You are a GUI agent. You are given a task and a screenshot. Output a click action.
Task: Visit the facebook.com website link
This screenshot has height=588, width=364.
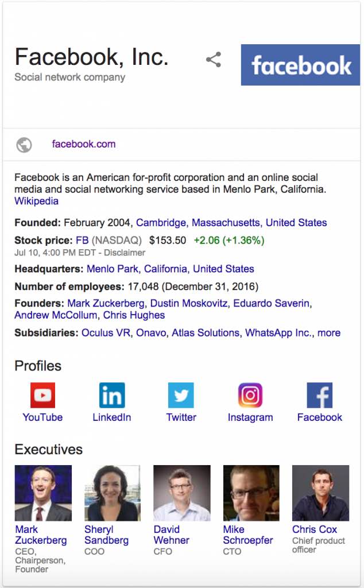click(x=84, y=144)
